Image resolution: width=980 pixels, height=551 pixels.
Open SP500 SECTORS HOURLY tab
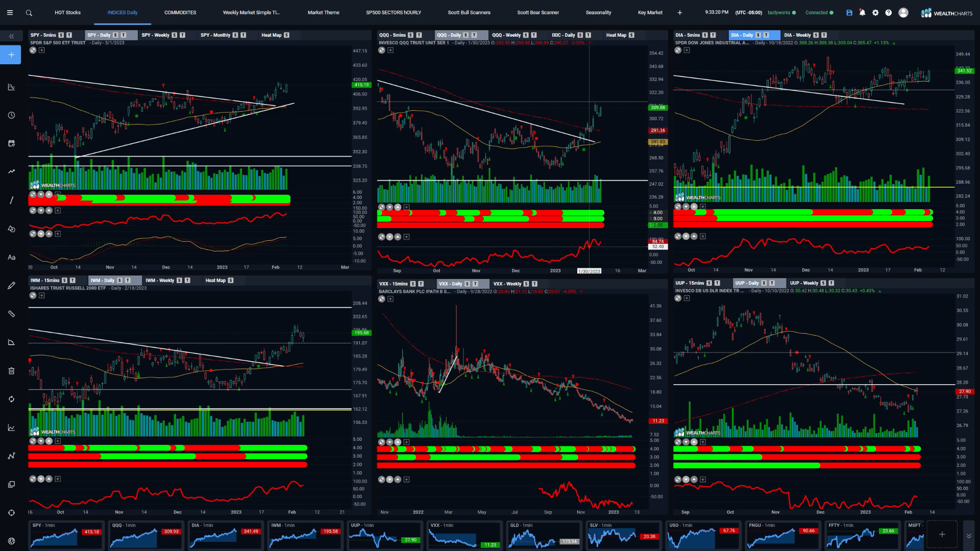[394, 13]
